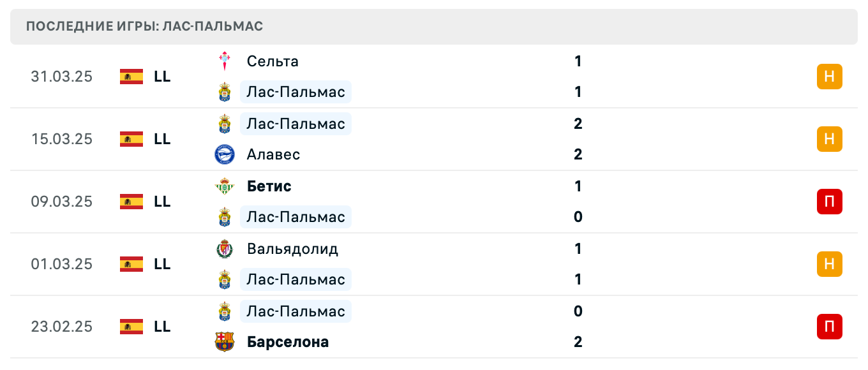This screenshot has width=868, height=370.
Task: Click the Spanish flag beside 23.02.25
Action: 131,327
